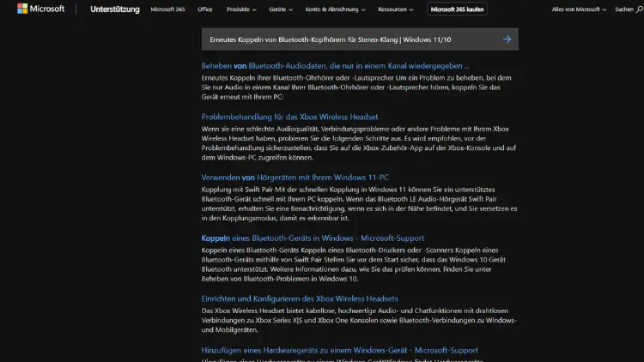Screen dimensions: 644x362
Task: Click the Suchen magnifier icon
Action: point(639,9)
